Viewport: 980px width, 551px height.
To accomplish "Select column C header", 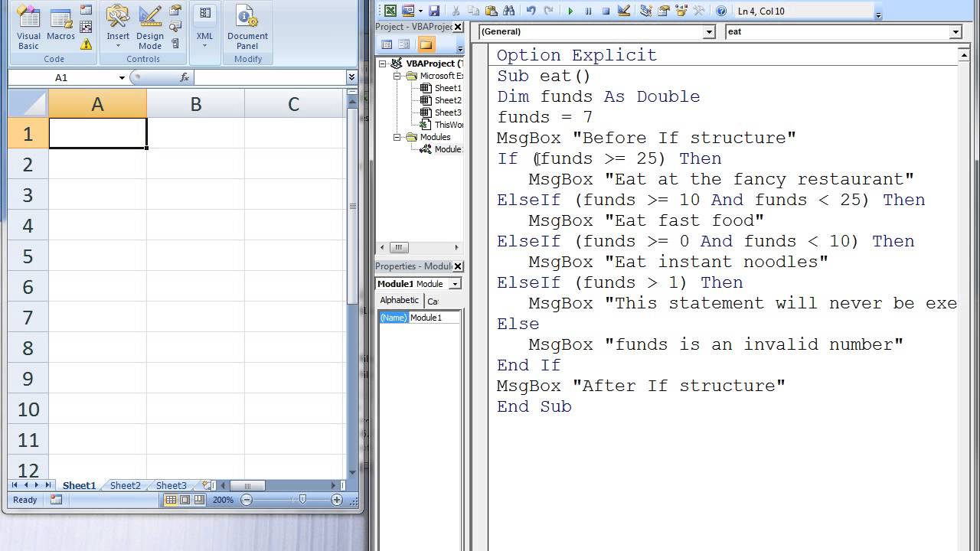I will coord(293,104).
